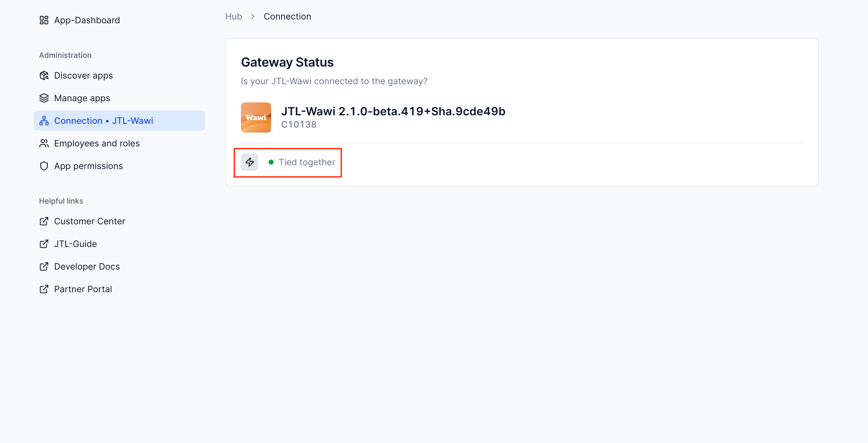The height and width of the screenshot is (443, 868).
Task: Click the App permissions shield icon
Action: 44,166
